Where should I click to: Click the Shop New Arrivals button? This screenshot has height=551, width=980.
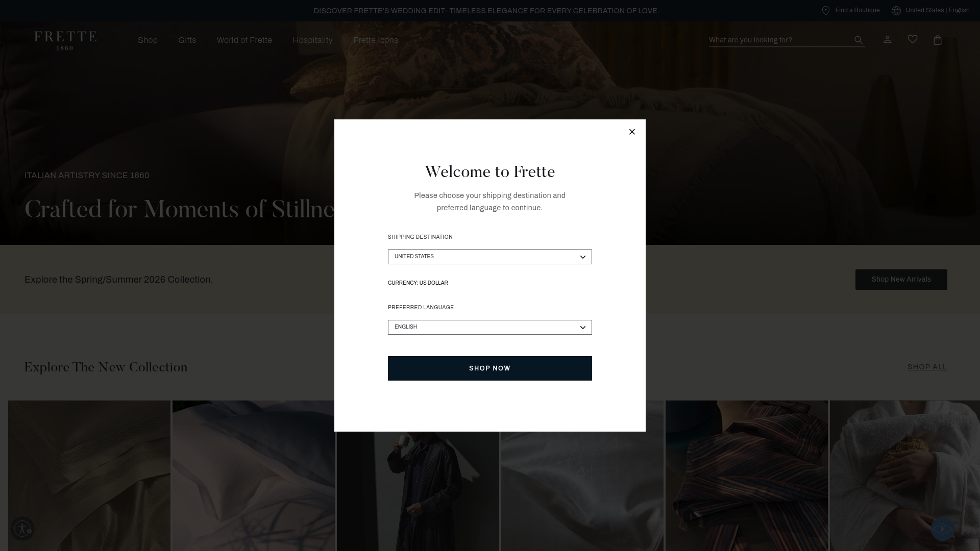tap(901, 280)
